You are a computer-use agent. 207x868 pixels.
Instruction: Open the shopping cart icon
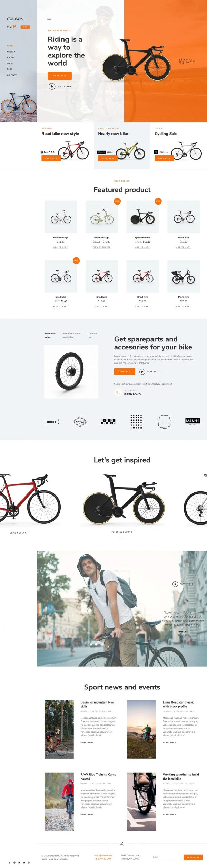pos(14,27)
